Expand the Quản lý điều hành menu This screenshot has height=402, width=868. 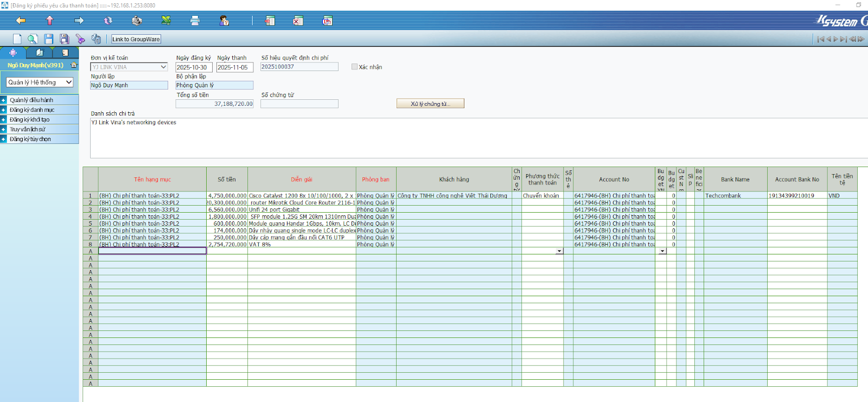(x=3, y=100)
